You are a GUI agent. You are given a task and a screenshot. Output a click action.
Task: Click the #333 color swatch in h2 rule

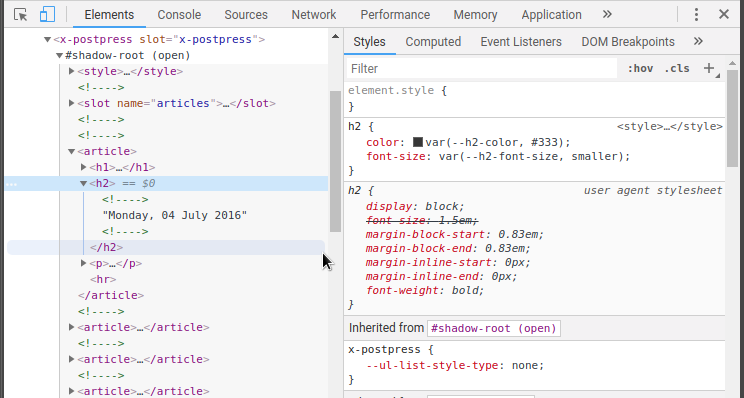point(418,142)
